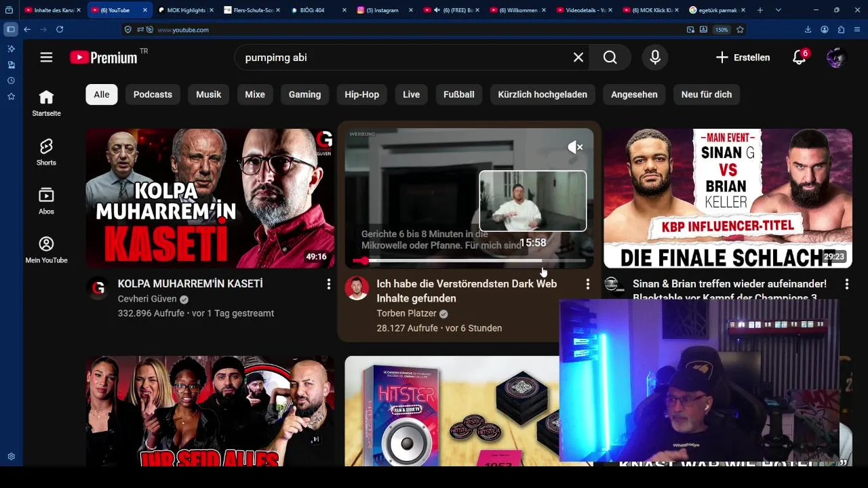
Task: Select the Fußball filter chip
Action: tap(459, 94)
